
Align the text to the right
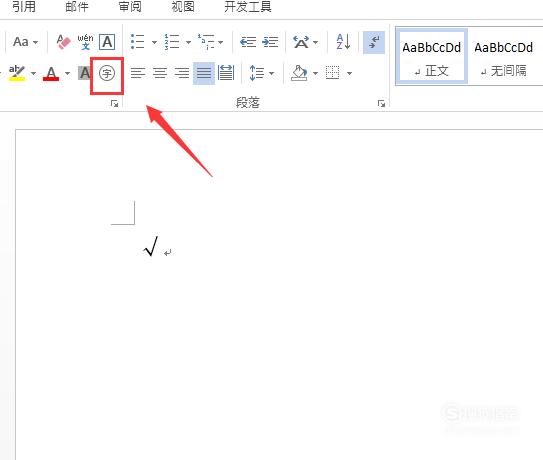pos(182,73)
